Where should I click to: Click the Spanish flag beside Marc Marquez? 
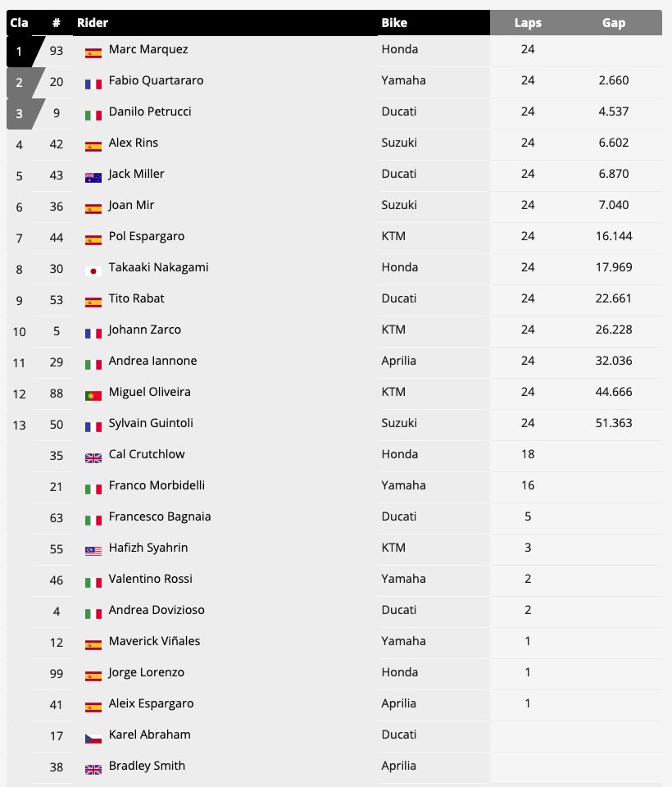(93, 52)
